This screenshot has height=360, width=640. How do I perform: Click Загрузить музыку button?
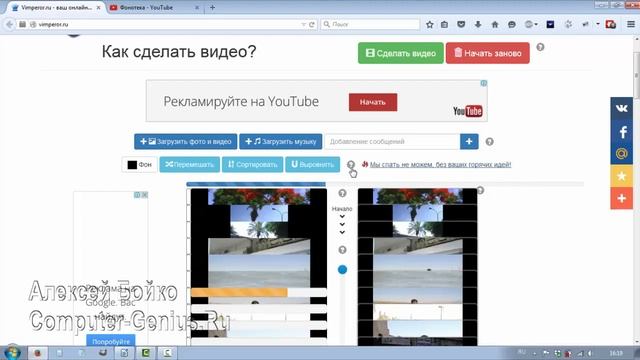[280, 142]
